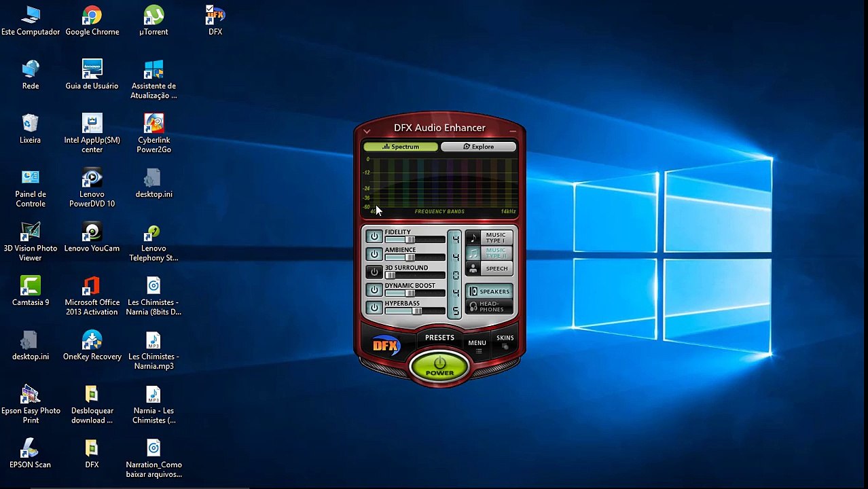Select the Lixeira recycle bin icon

point(31,129)
